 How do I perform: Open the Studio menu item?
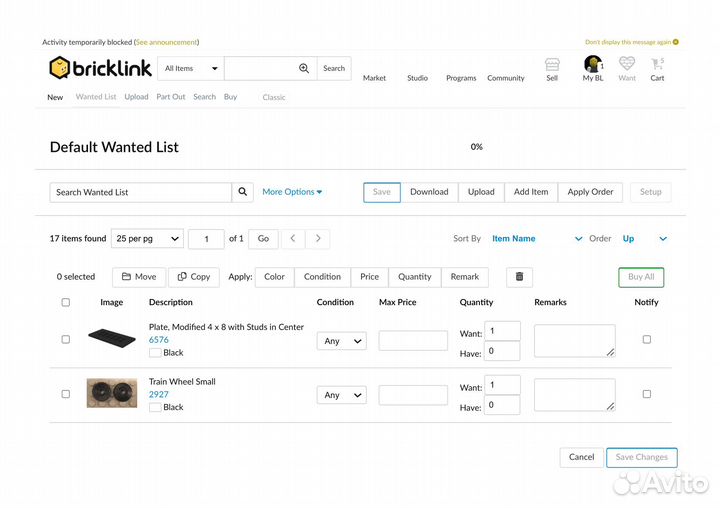point(417,78)
